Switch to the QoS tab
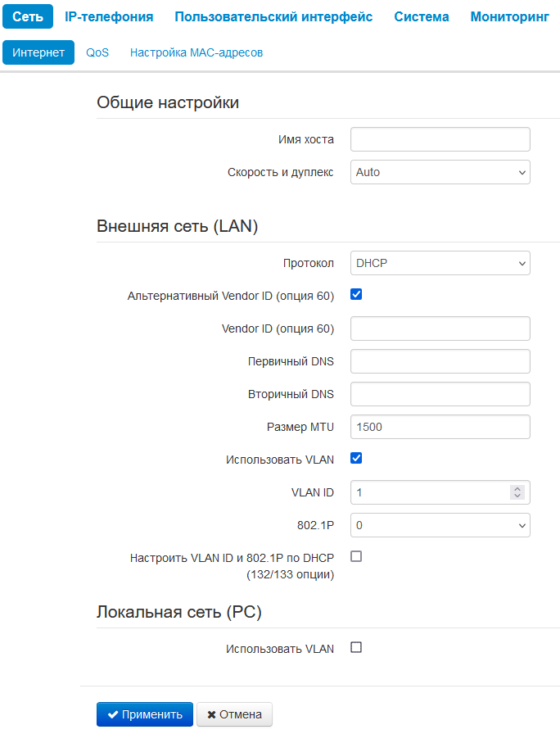Image resolution: width=560 pixels, height=734 pixels. (97, 52)
